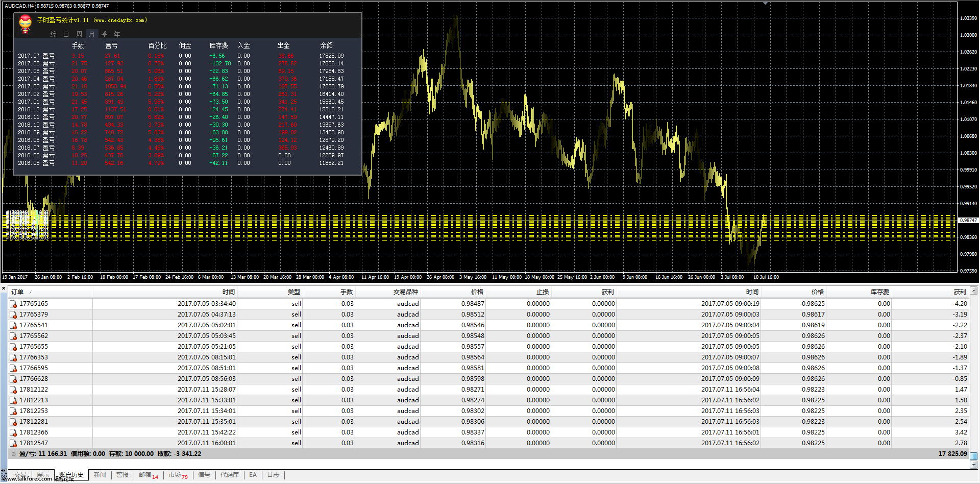Switch statistics overlay to 年 (yearly) view
This screenshot has height=484, width=980.
pos(117,34)
